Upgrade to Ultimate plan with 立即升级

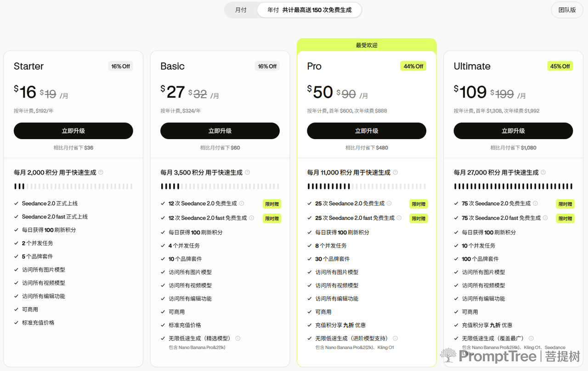click(513, 131)
